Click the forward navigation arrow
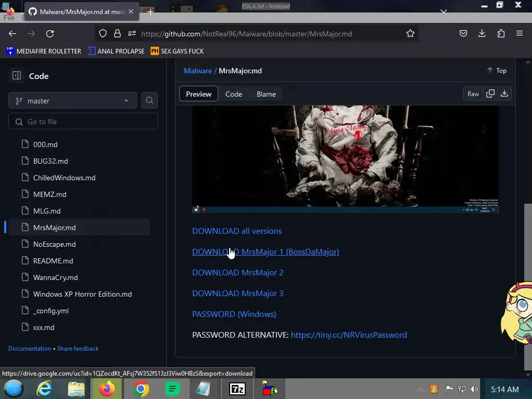The height and width of the screenshot is (399, 532). 31,34
